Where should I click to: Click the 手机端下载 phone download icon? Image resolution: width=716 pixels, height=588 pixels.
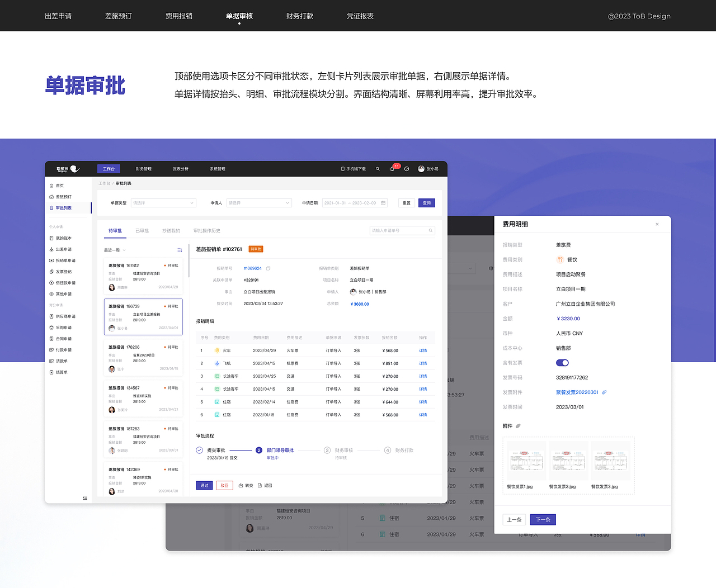tap(343, 169)
